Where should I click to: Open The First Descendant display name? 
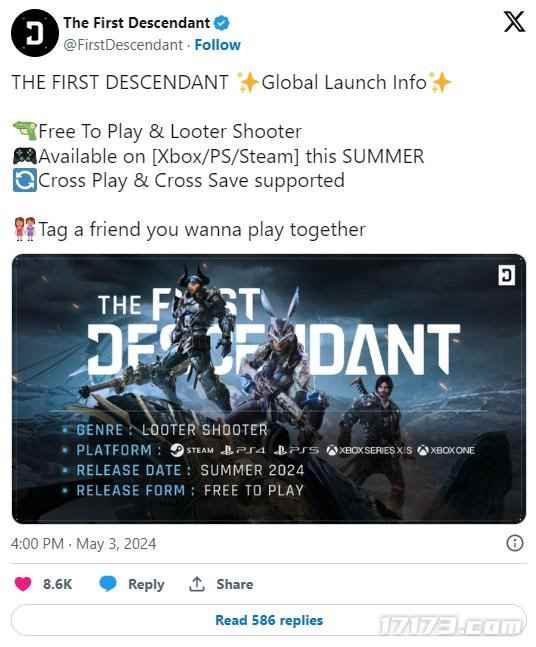coord(137,23)
